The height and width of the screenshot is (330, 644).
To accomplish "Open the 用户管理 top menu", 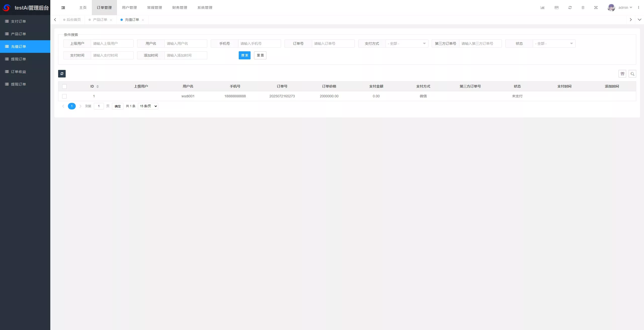I will pos(130,8).
